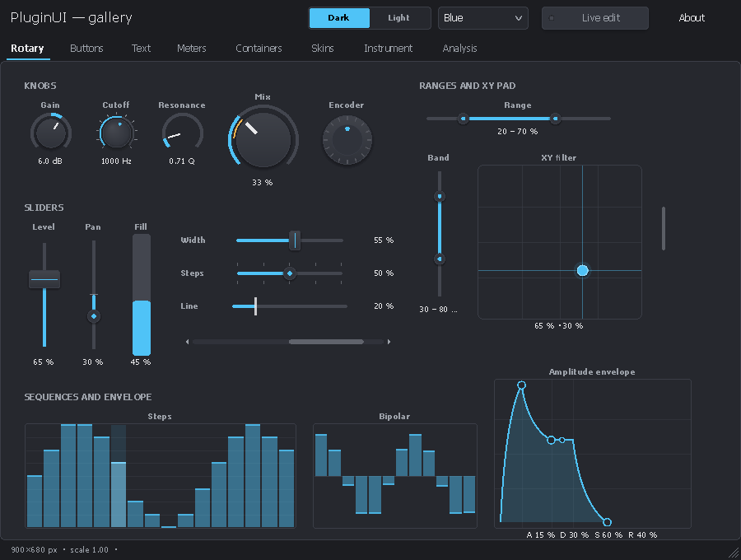Click the Gain knob

click(50, 133)
